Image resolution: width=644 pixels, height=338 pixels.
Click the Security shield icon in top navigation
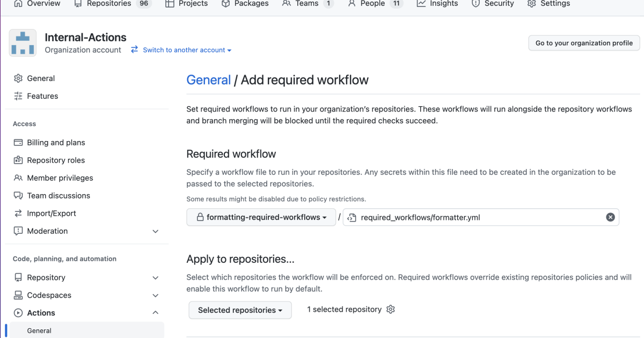[x=477, y=3]
